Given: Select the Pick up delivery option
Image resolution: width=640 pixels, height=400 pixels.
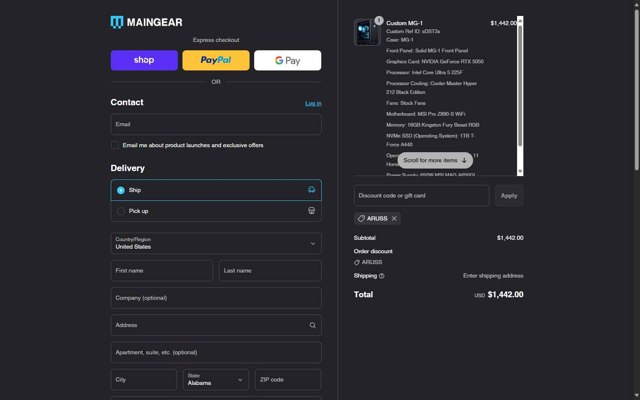Looking at the screenshot, I should point(216,211).
